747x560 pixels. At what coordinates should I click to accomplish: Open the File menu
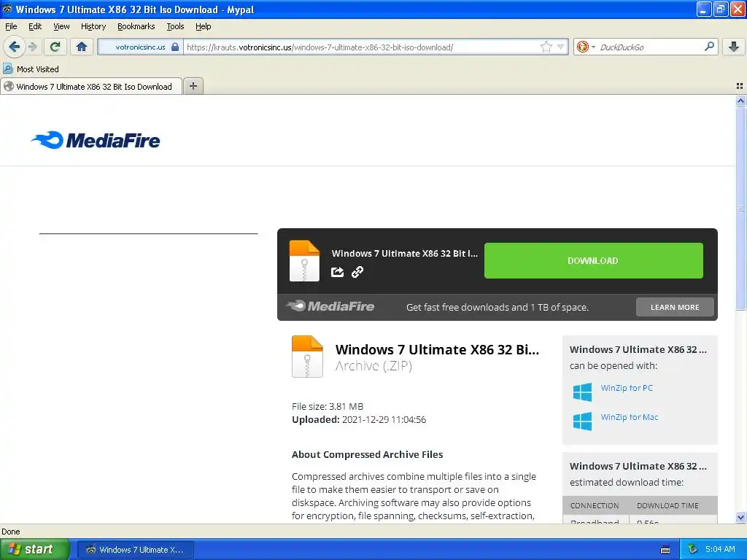[11, 26]
